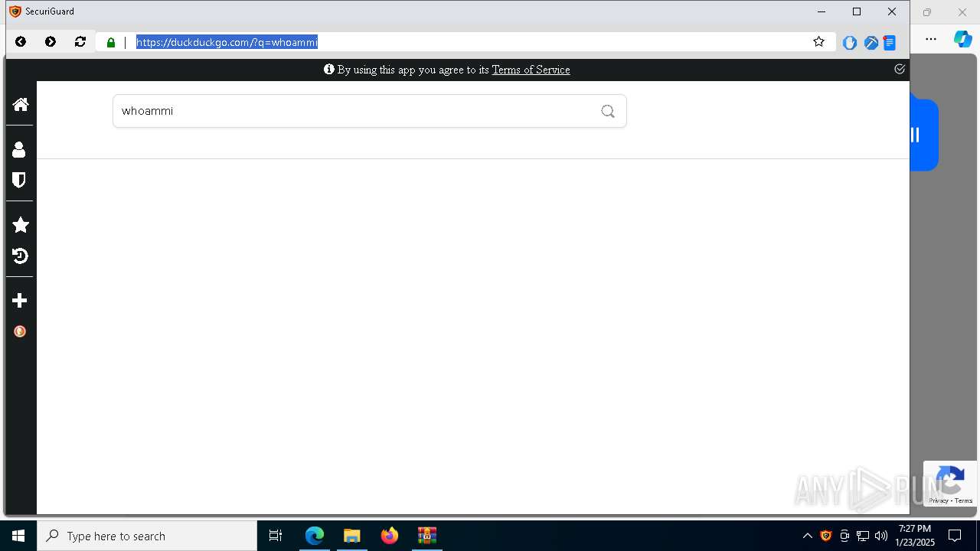Open the user profile sidebar icon
The image size is (980, 551).
coord(19,149)
